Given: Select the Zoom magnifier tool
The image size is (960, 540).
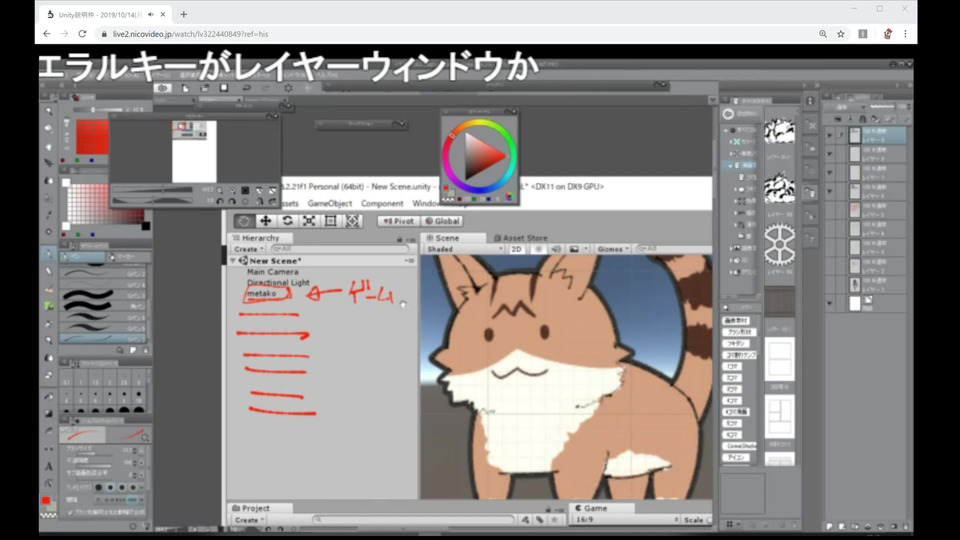Looking at the screenshot, I should coord(48,111).
